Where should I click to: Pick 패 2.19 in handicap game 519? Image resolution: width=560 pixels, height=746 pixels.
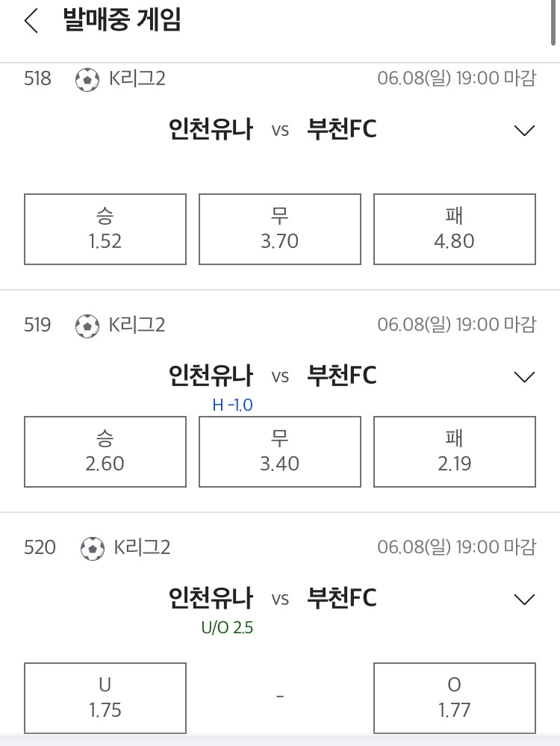click(x=455, y=452)
